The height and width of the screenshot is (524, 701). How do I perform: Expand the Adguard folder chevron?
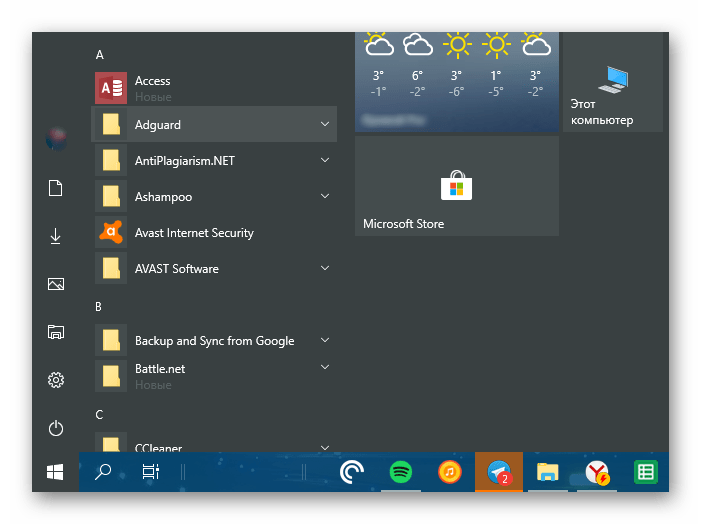pyautogui.click(x=325, y=124)
